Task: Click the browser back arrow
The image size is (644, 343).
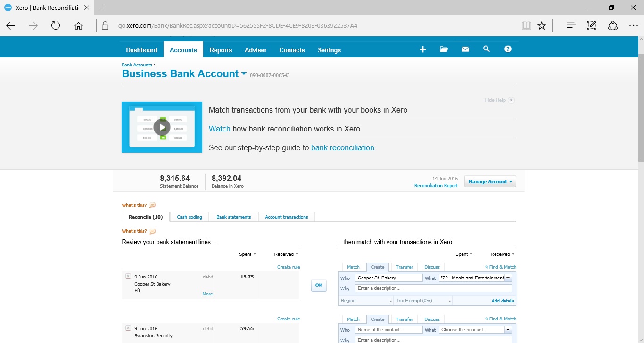Action: point(11,25)
